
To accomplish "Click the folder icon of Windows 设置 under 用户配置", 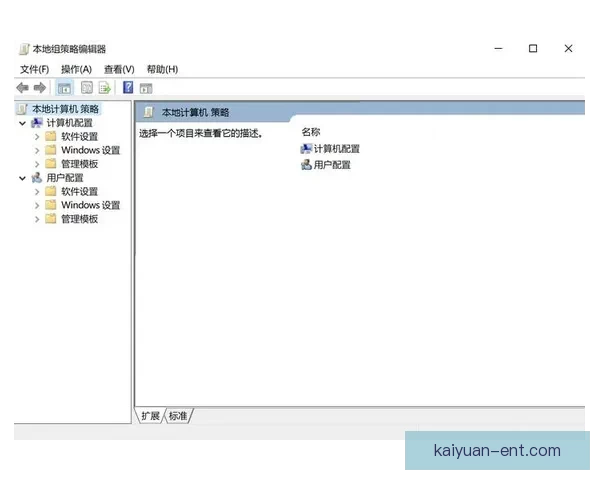I will [51, 205].
